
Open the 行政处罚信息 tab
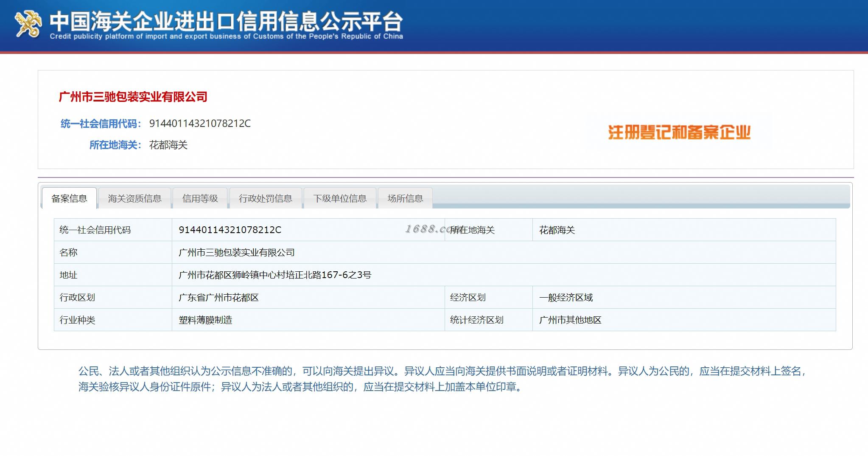tap(266, 198)
